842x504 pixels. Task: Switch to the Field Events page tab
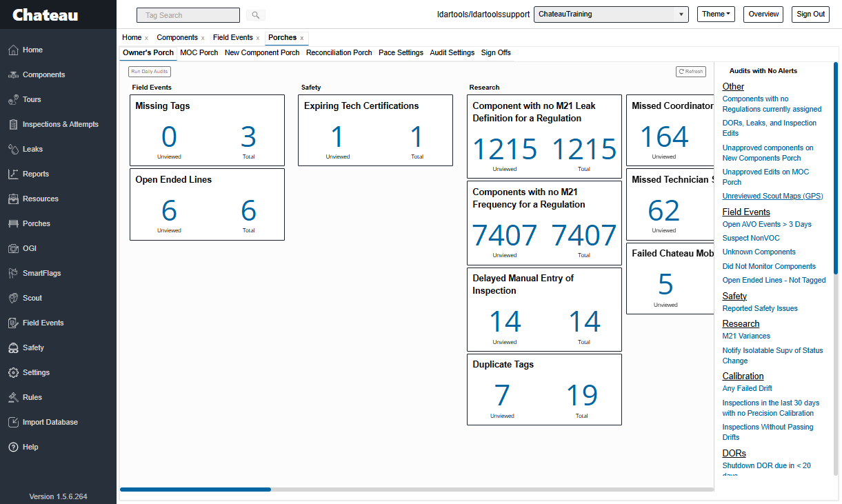coord(233,37)
